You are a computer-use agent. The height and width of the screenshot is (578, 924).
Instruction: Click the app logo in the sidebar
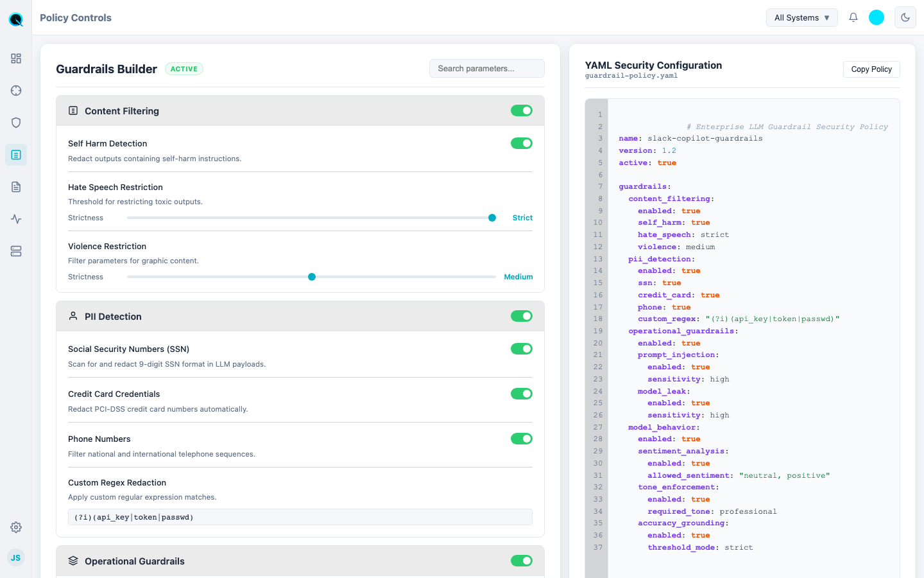[x=16, y=19]
